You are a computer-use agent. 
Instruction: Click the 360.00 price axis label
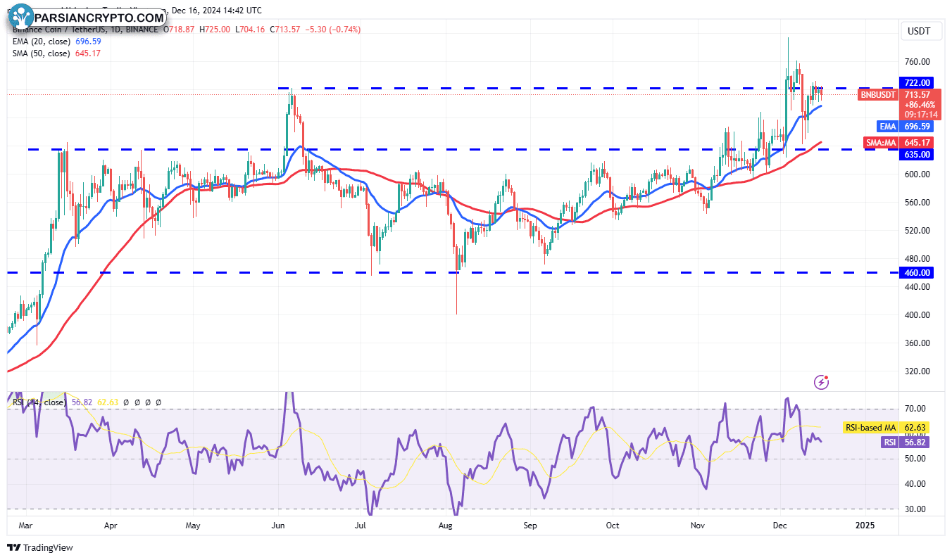[x=918, y=343]
